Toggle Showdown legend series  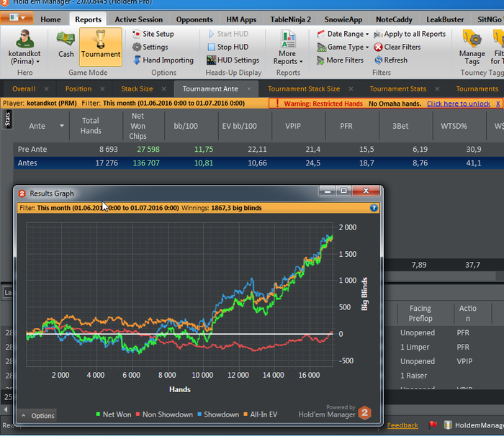click(218, 414)
